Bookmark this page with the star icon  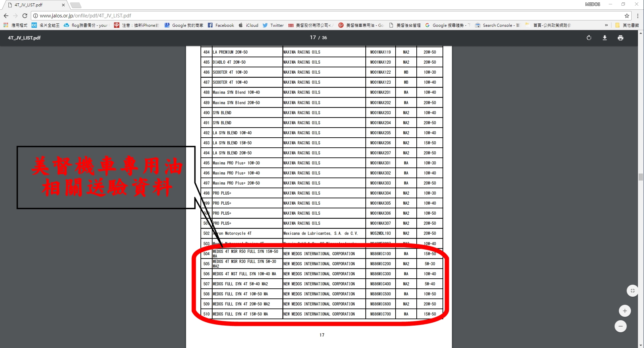coord(627,16)
